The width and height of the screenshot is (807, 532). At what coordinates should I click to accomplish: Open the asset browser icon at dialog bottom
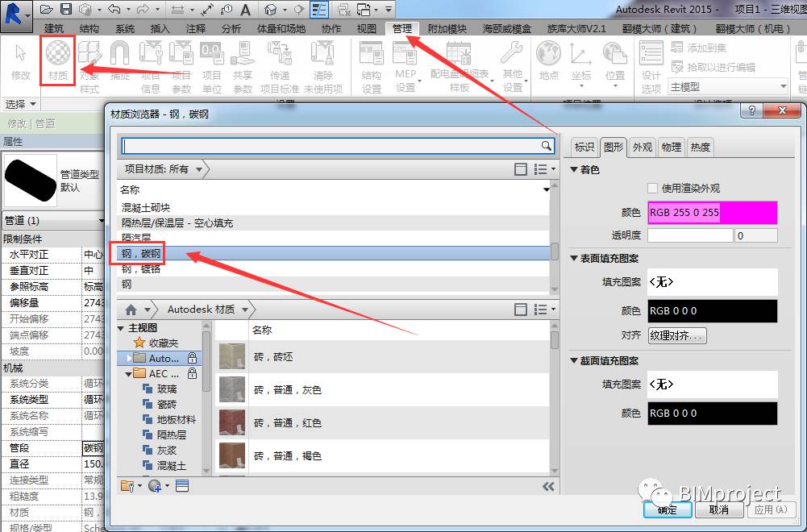pyautogui.click(x=182, y=486)
